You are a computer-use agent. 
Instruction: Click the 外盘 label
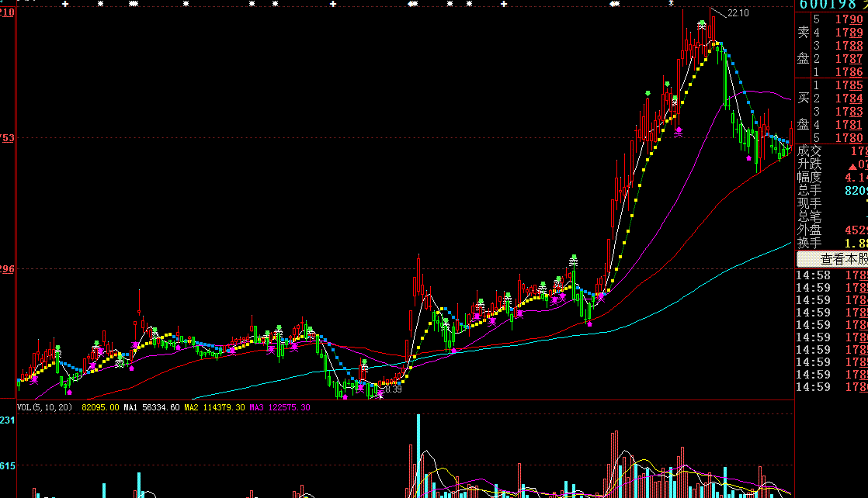pyautogui.click(x=809, y=230)
